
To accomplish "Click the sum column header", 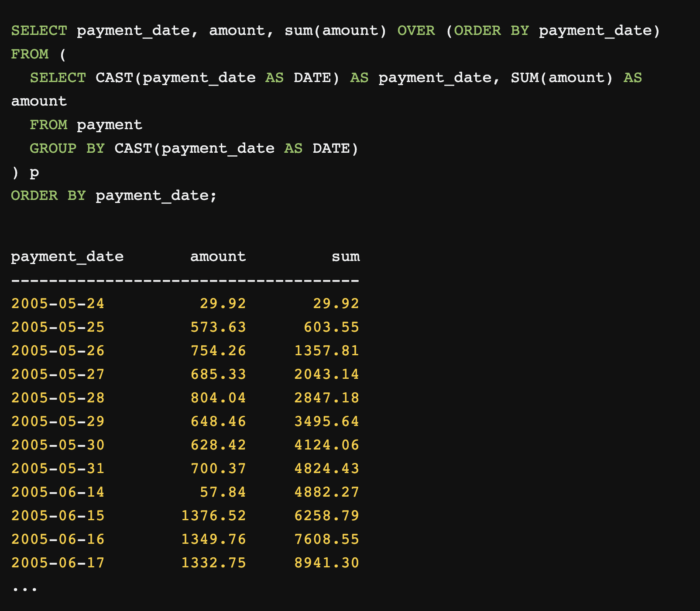I will [346, 257].
